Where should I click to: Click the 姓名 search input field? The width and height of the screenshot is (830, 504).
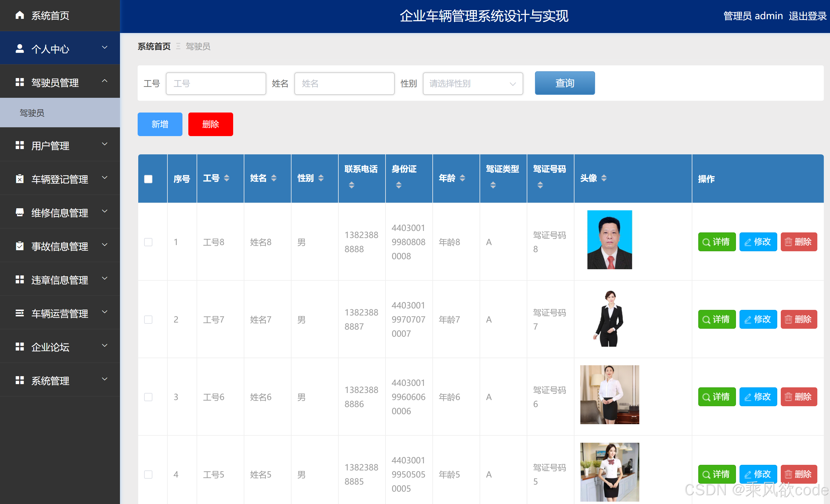[344, 83]
